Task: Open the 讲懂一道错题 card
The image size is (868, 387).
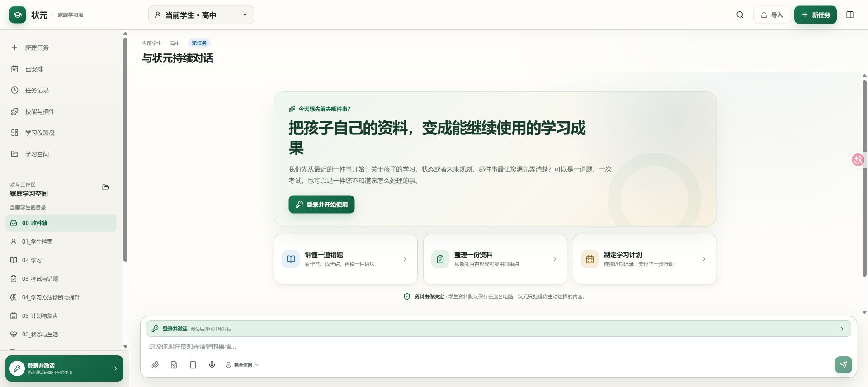Action: click(345, 259)
